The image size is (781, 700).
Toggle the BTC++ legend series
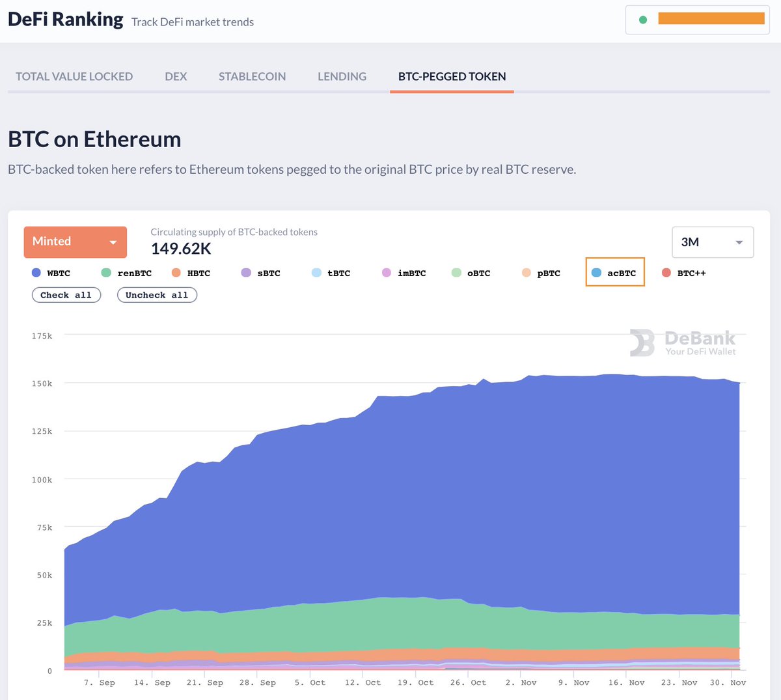click(x=684, y=273)
